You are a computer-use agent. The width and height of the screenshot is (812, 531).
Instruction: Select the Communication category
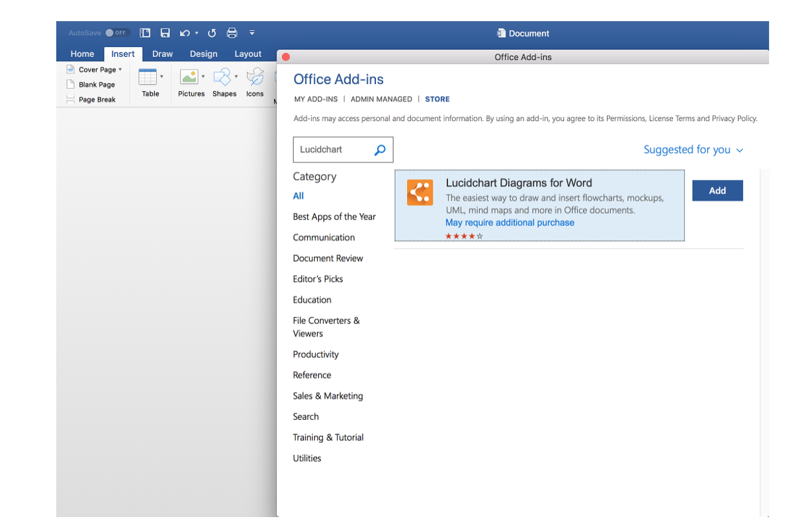324,237
